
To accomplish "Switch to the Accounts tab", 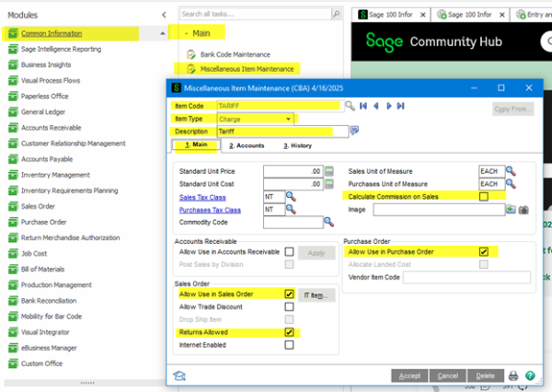I will [x=246, y=145].
